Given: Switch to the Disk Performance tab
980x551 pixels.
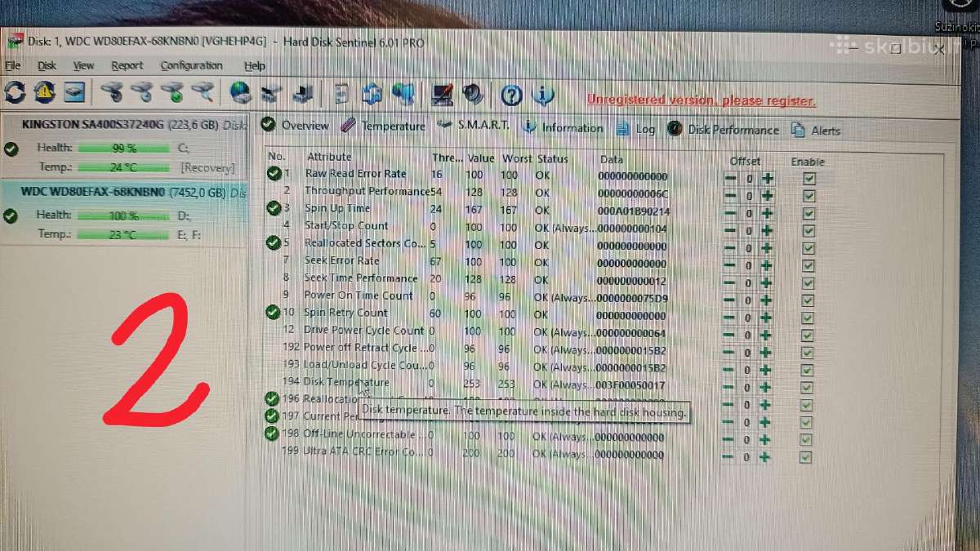Looking at the screenshot, I should [724, 129].
